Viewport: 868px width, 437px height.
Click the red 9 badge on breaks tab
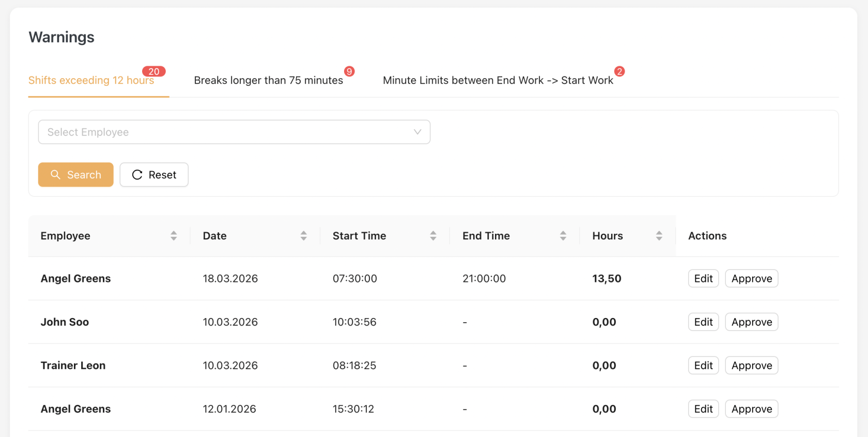point(349,71)
